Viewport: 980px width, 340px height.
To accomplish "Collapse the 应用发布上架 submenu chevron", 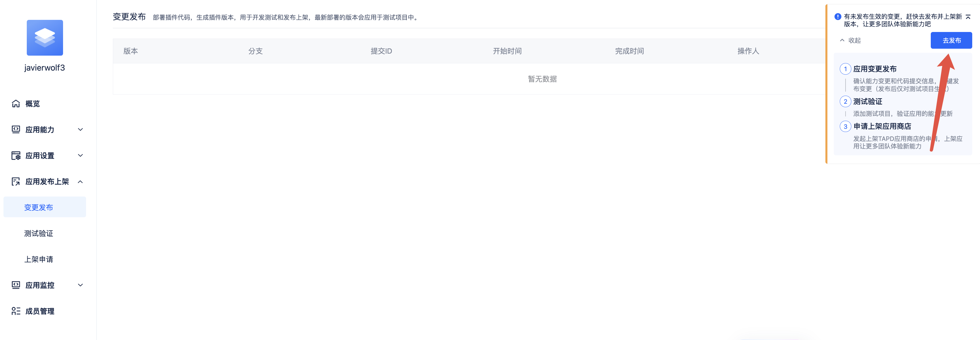I will pos(80,182).
